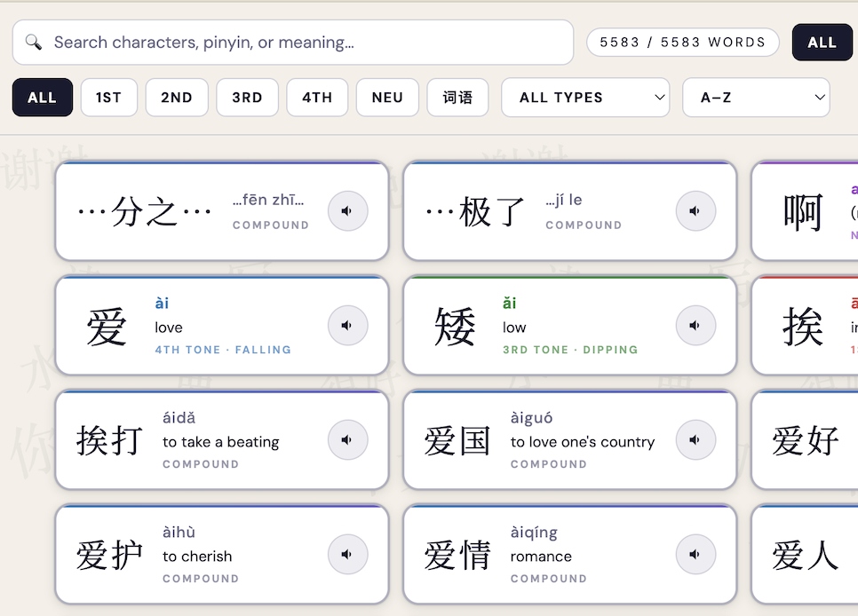
Task: Open the 矮 low card
Action: point(570,326)
